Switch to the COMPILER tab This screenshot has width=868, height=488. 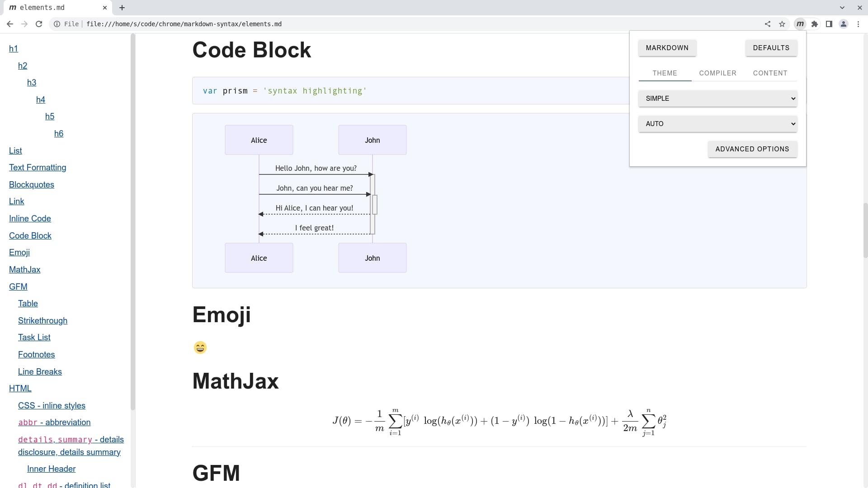[717, 73]
